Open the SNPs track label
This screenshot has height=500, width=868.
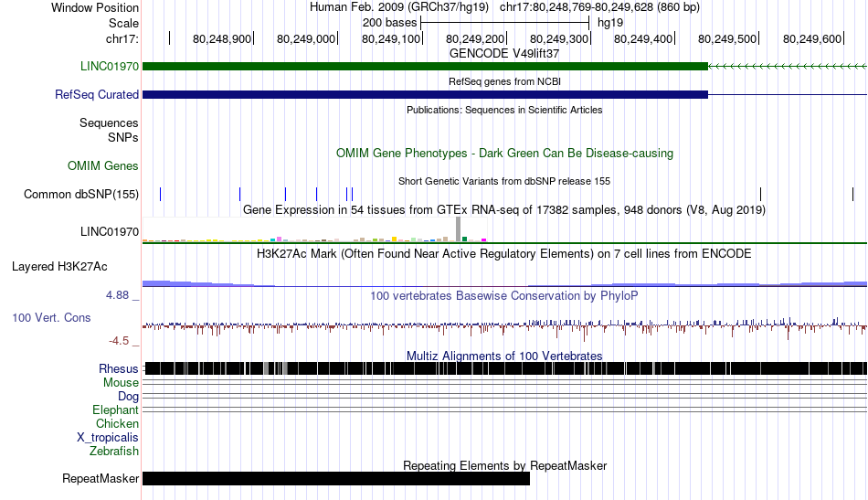click(123, 137)
